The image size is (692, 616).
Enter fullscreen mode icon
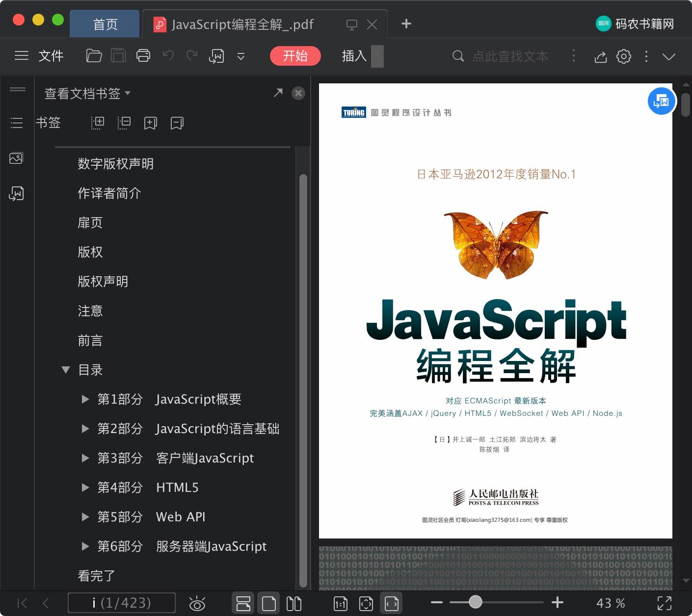tap(664, 603)
